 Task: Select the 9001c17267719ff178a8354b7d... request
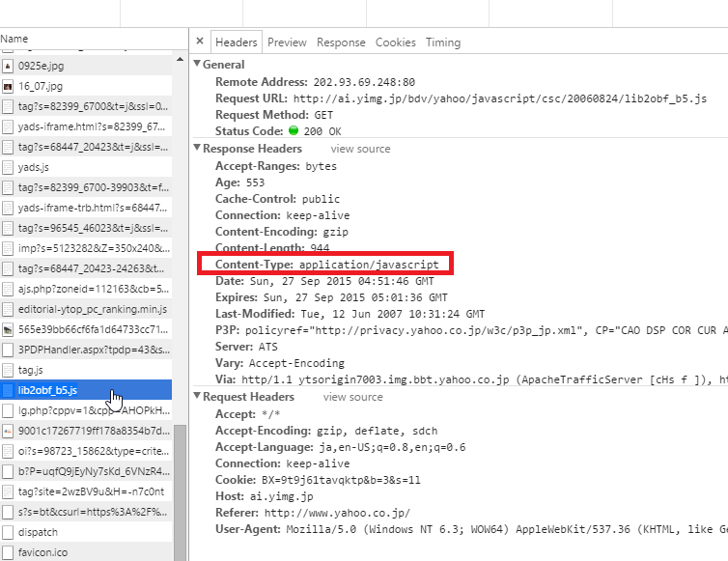(86, 431)
